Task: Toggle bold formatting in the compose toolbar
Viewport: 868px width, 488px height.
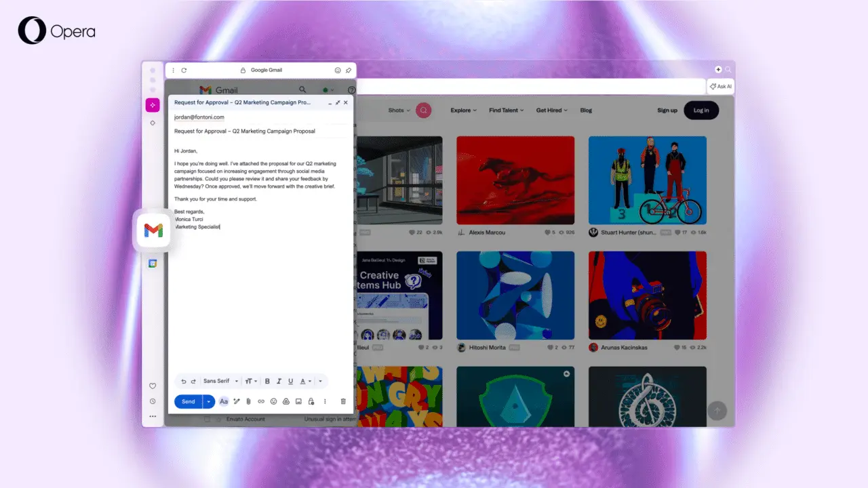Action: click(268, 381)
